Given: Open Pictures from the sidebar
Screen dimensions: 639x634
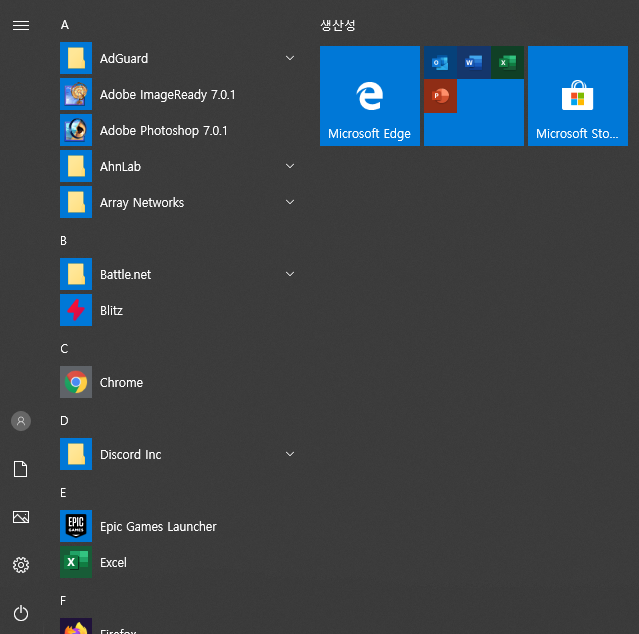Looking at the screenshot, I should coord(21,517).
